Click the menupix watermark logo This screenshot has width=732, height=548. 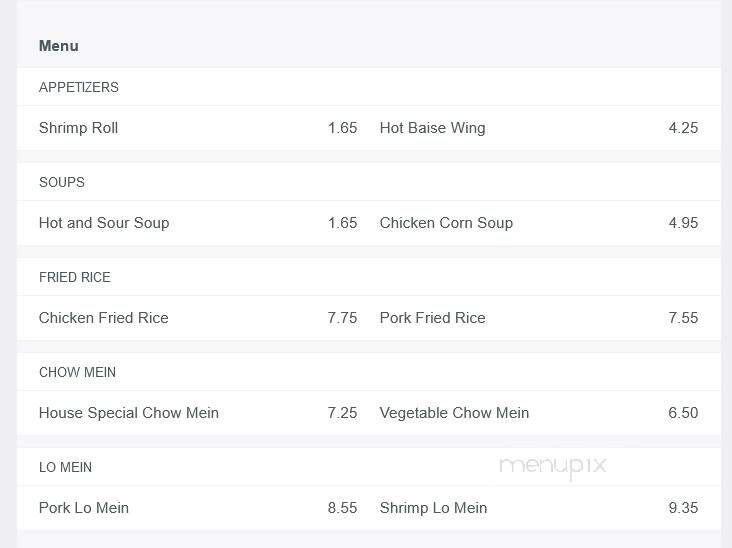553,467
